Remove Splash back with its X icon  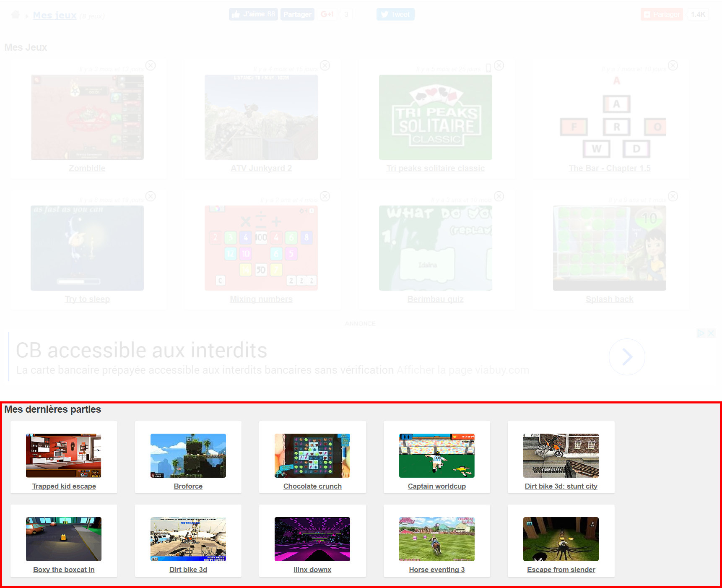(x=673, y=196)
